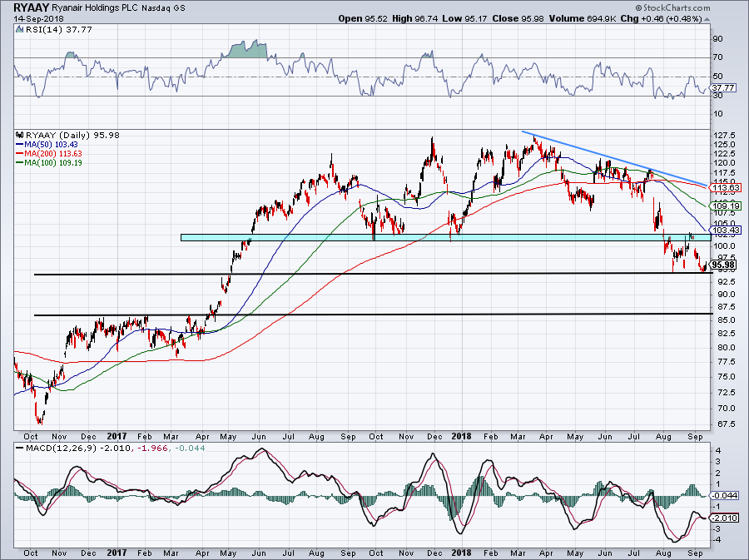Click the 30 level label on the RSI axis
Image resolution: width=749 pixels, height=560 pixels.
point(718,96)
